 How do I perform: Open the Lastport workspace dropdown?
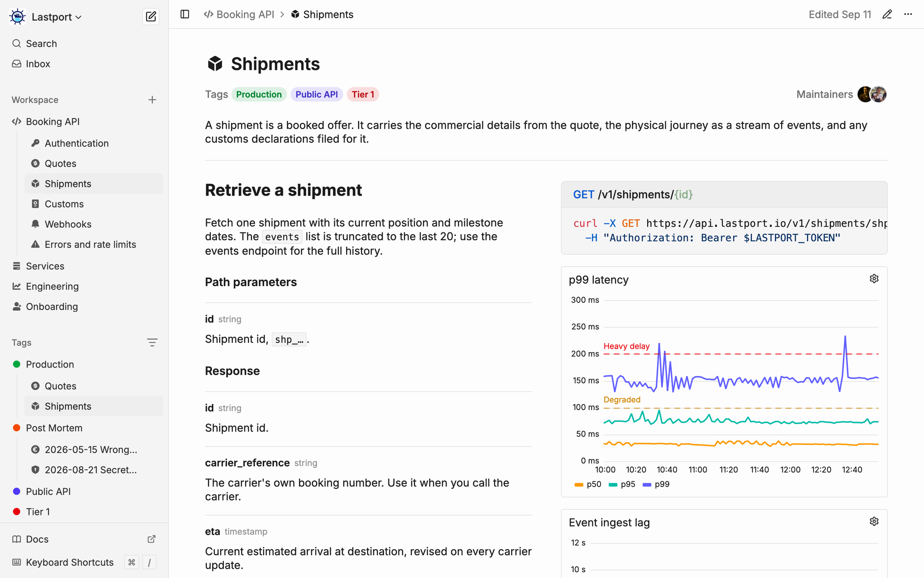click(x=57, y=17)
